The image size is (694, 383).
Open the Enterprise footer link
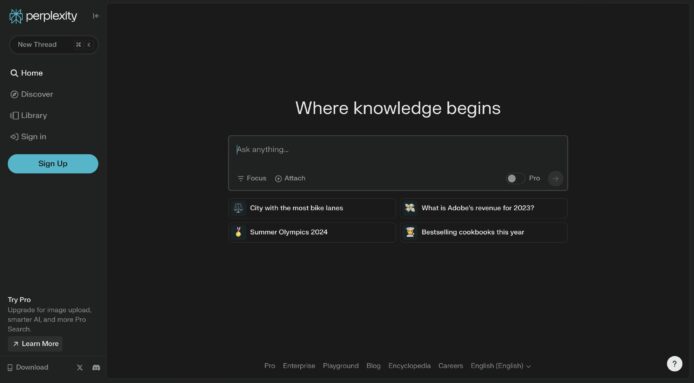(x=299, y=366)
